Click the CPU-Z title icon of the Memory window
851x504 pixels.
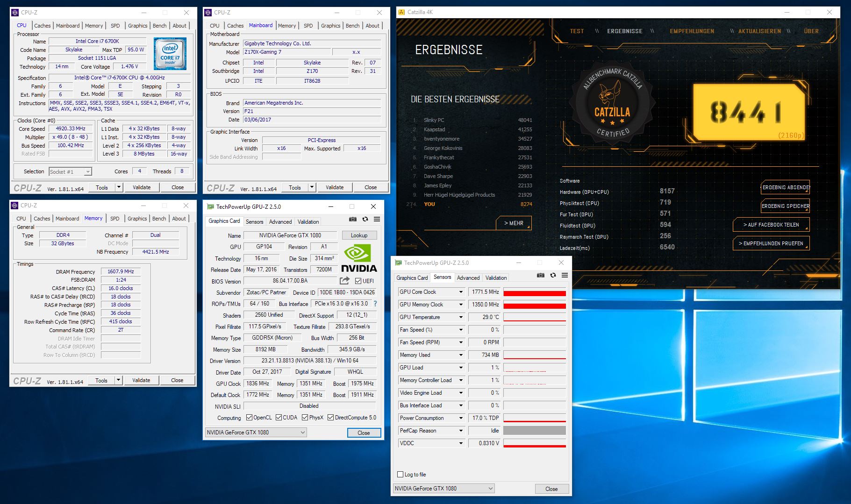(x=15, y=206)
